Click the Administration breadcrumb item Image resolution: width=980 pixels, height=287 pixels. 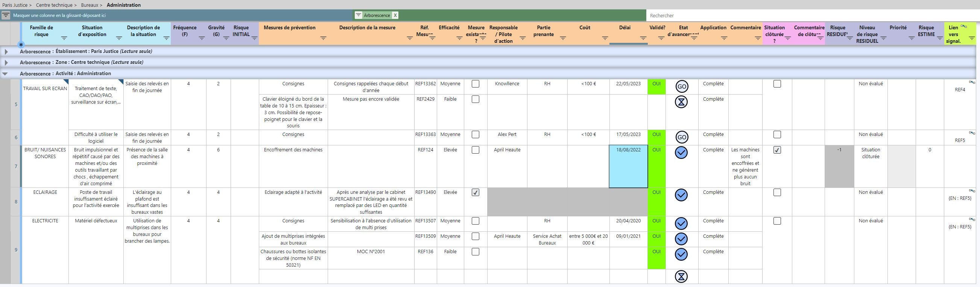tap(124, 5)
